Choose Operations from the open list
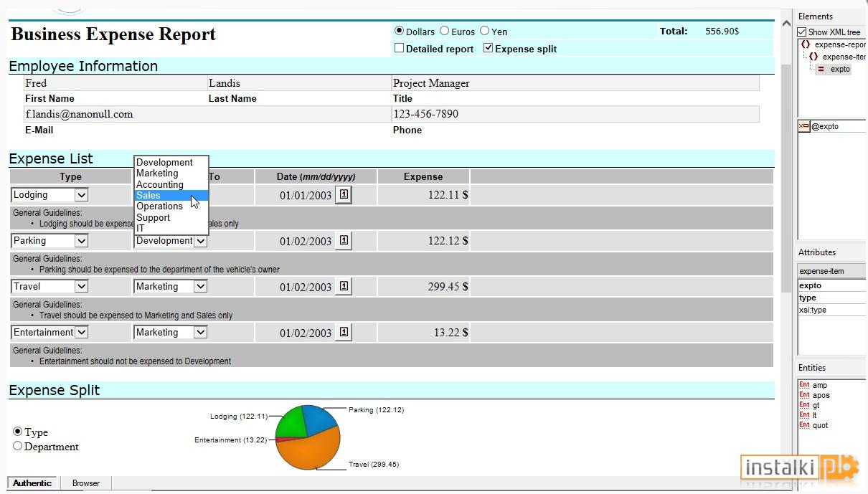The image size is (868, 494). pos(171,206)
